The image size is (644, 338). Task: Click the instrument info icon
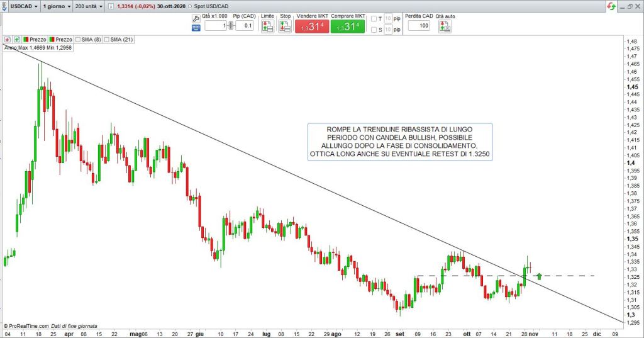coord(111,6)
